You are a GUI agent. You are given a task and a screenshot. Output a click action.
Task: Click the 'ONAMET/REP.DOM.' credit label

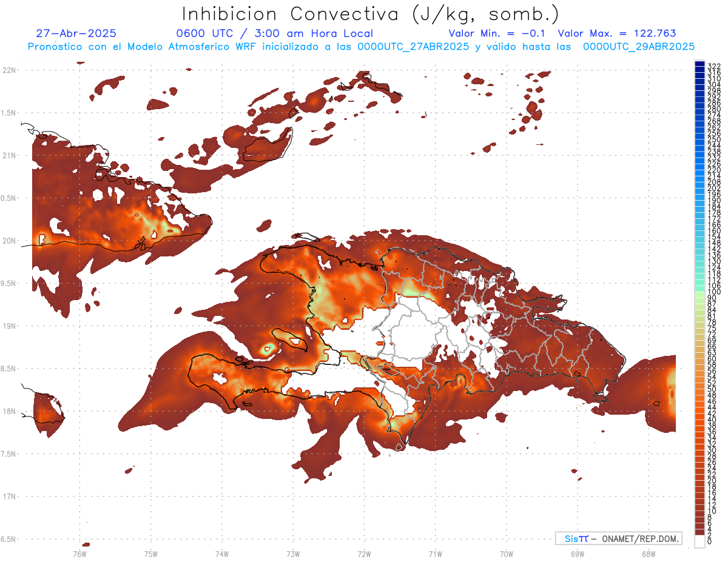641,538
